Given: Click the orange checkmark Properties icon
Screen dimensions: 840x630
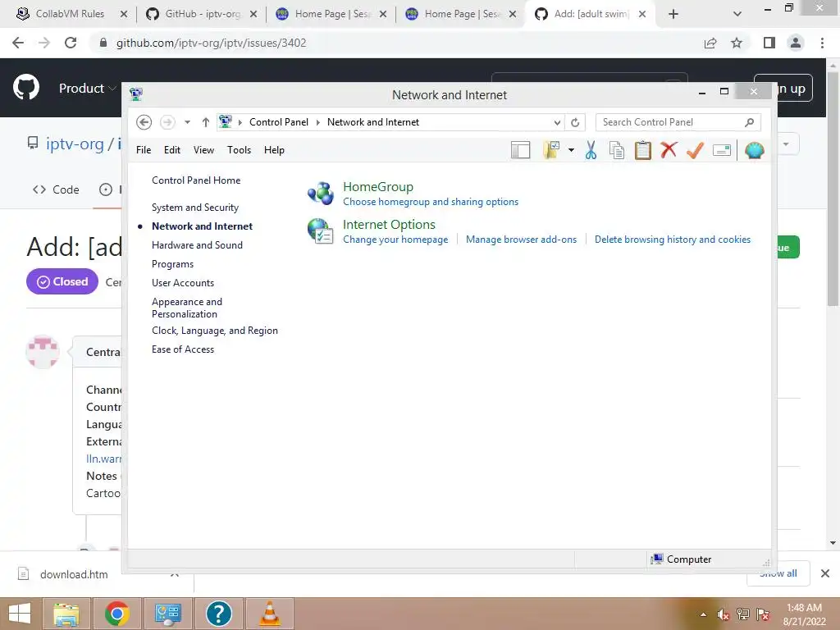Looking at the screenshot, I should point(695,150).
